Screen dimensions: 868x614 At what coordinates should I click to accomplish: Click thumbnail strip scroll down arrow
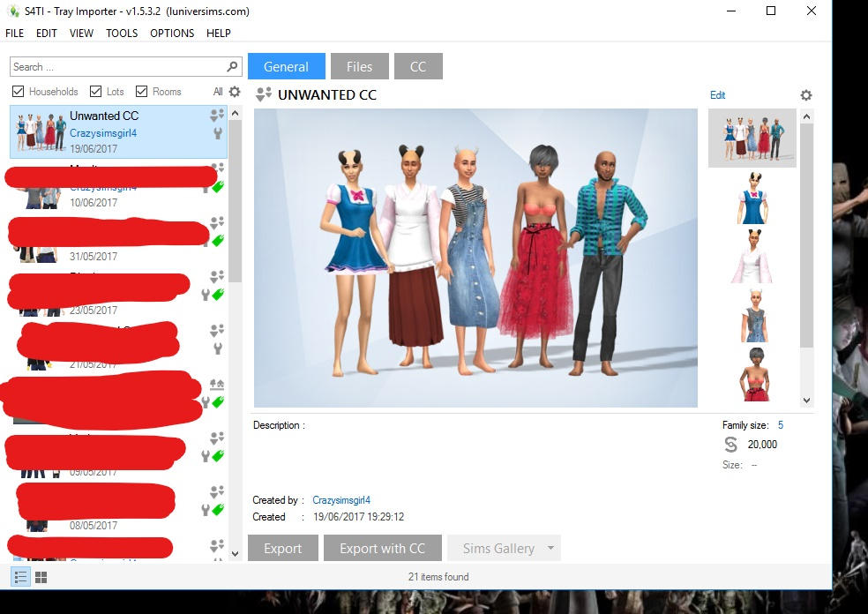coord(806,401)
